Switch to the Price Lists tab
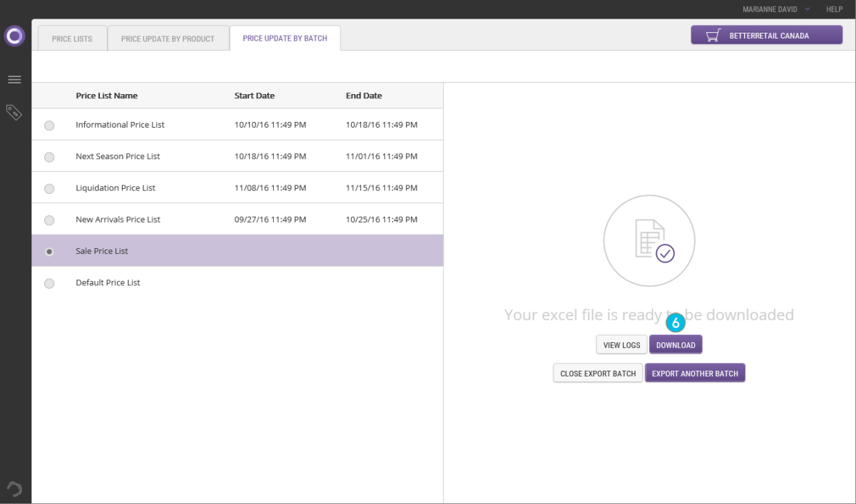 point(72,38)
